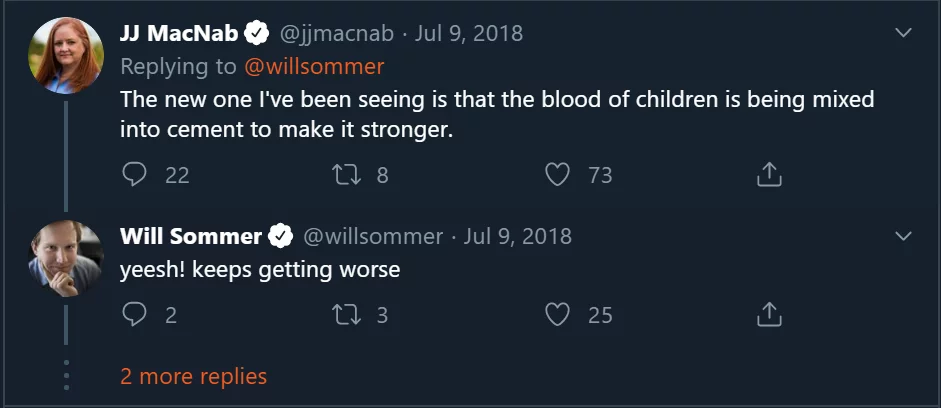Click Will Sommer's avatar photo
Image resolution: width=941 pixels, height=408 pixels.
[66, 259]
